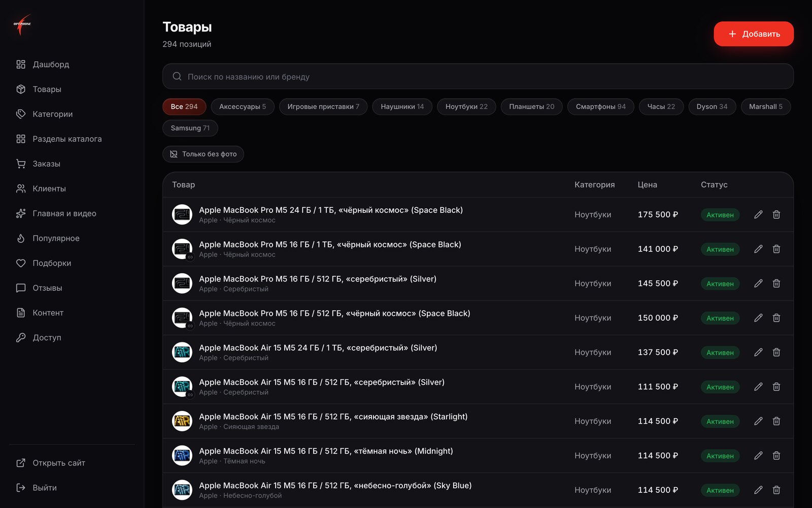Edit MacBook Air 15 Midnight
Image resolution: width=812 pixels, height=508 pixels.
tap(758, 456)
